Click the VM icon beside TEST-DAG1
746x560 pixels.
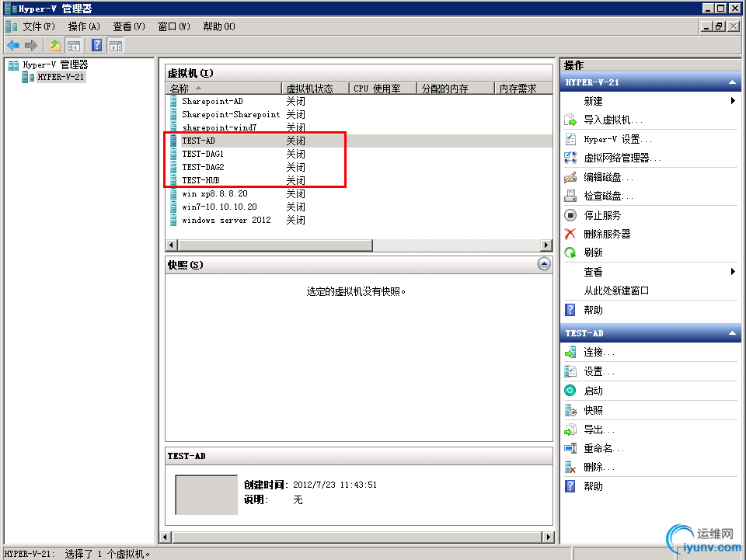[173, 154]
